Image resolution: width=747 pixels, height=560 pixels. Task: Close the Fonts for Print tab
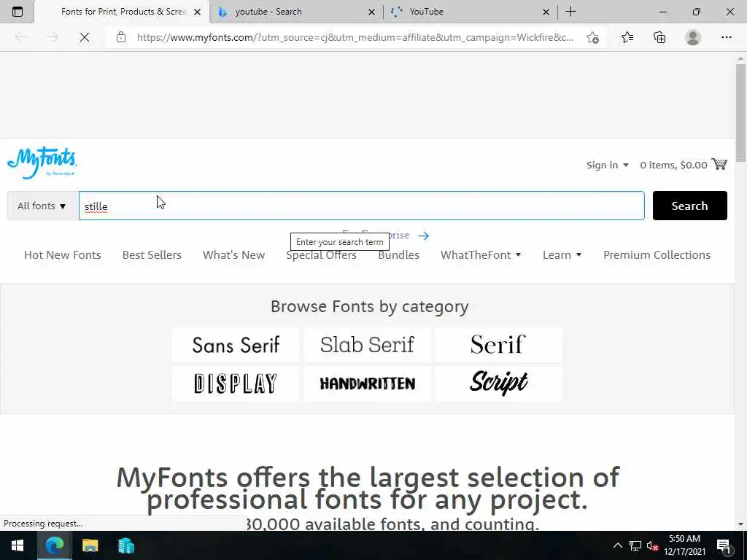(x=197, y=12)
